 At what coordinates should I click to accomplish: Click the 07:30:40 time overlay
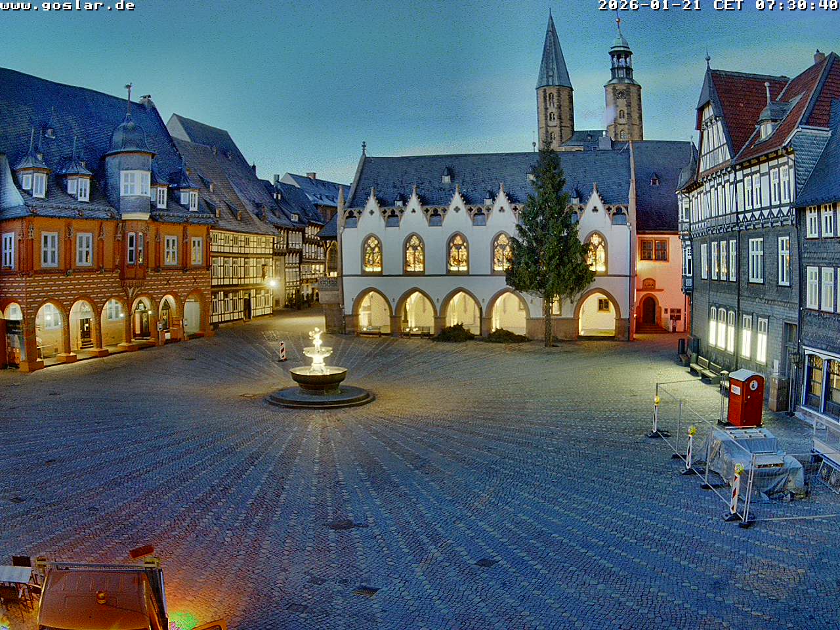coord(797,6)
